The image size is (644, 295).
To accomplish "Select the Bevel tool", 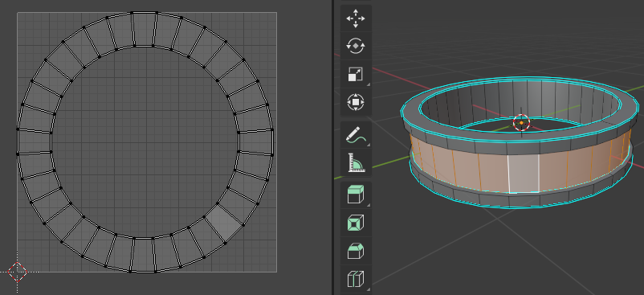I will 356,250.
